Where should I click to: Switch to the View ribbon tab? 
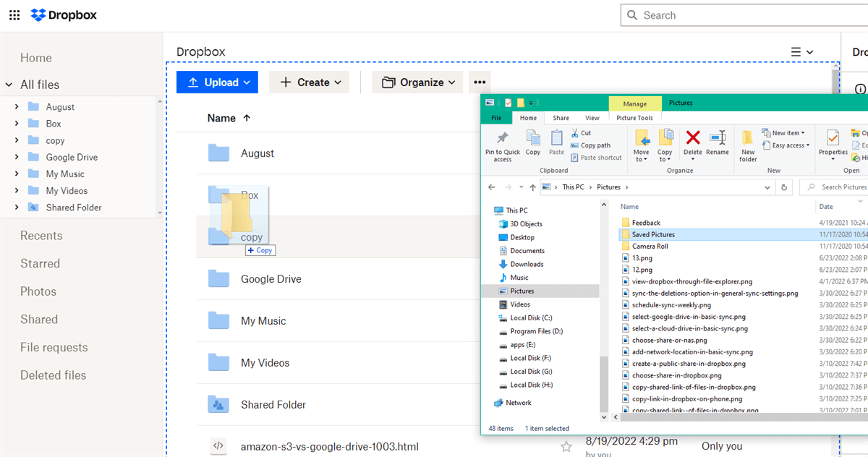point(592,118)
